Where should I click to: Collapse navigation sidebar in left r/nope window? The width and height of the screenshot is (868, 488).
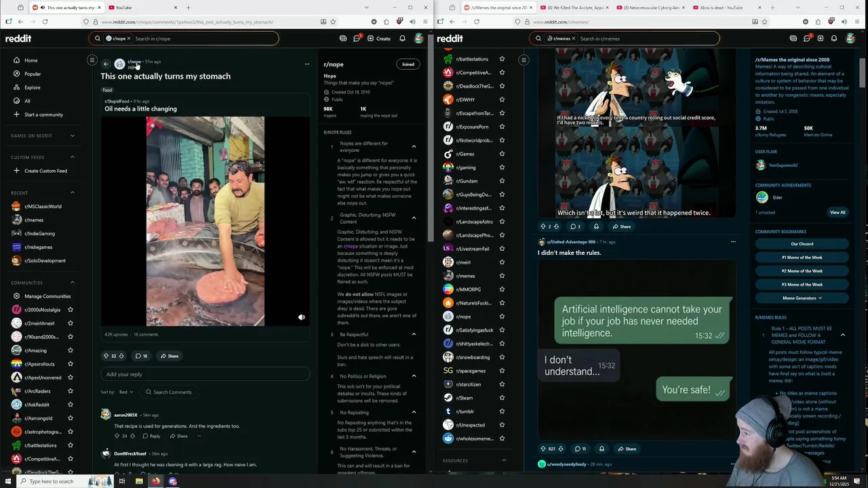tap(92, 60)
